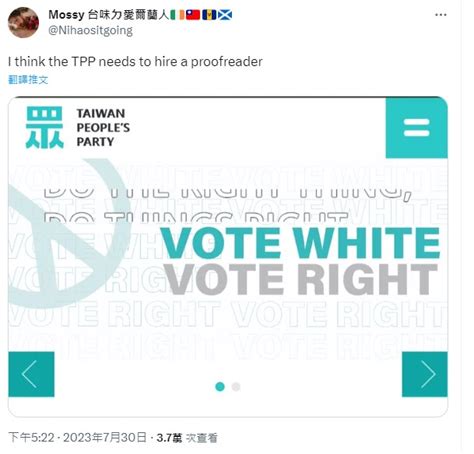Open the three-dot more options menu
474x454 pixels.
point(441,15)
